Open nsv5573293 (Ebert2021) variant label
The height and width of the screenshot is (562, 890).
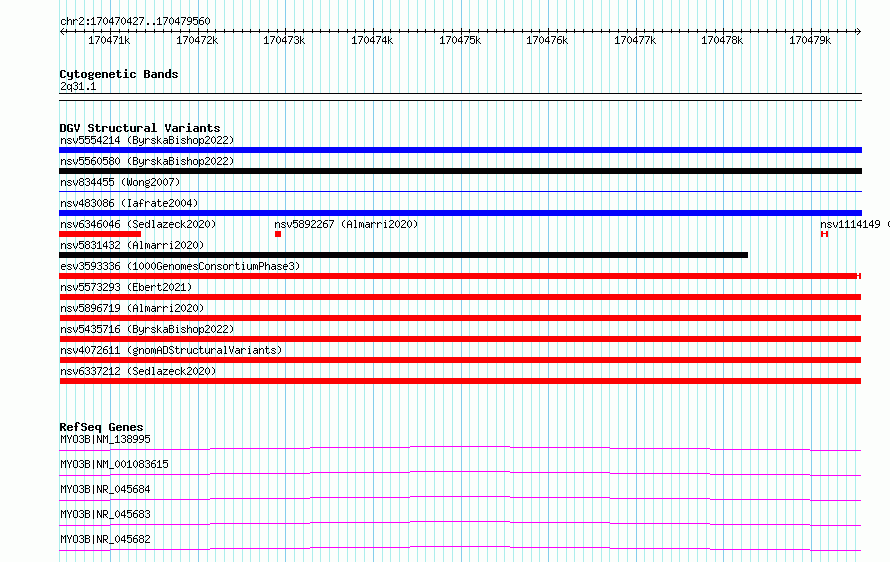126,287
